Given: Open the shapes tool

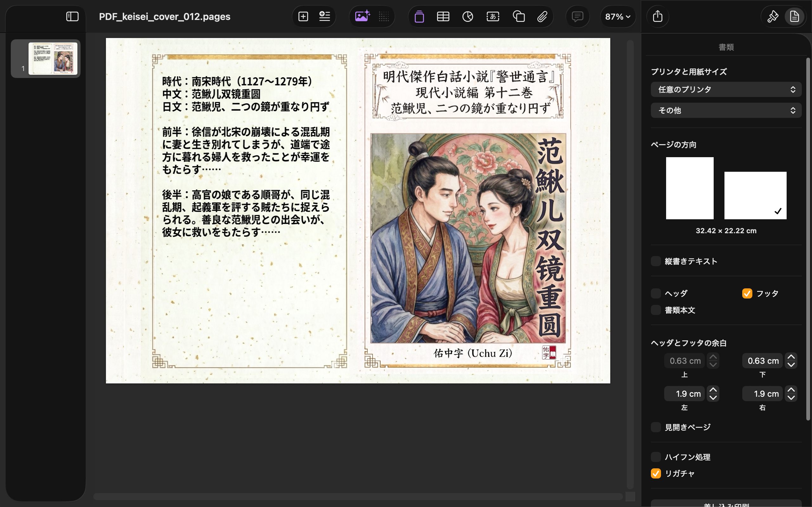Looking at the screenshot, I should tap(518, 16).
